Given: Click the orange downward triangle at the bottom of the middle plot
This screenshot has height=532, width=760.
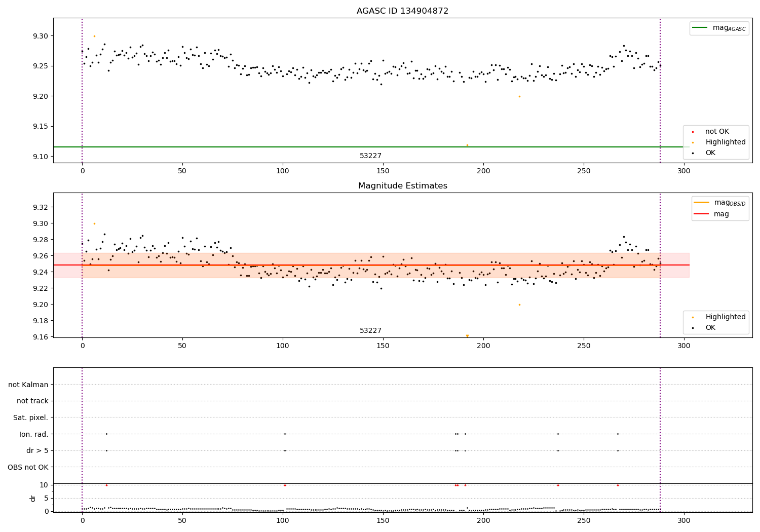Looking at the screenshot, I should pyautogui.click(x=467, y=336).
